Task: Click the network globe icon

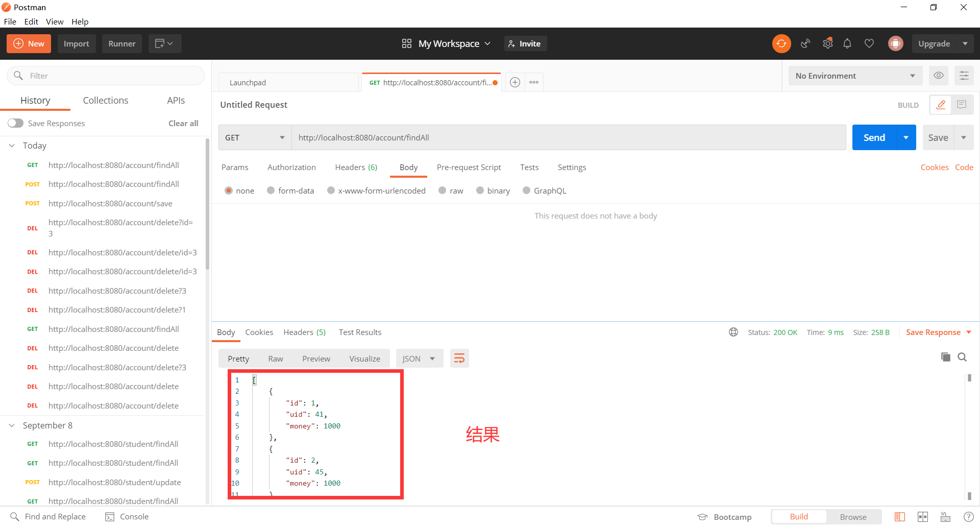Action: (733, 332)
